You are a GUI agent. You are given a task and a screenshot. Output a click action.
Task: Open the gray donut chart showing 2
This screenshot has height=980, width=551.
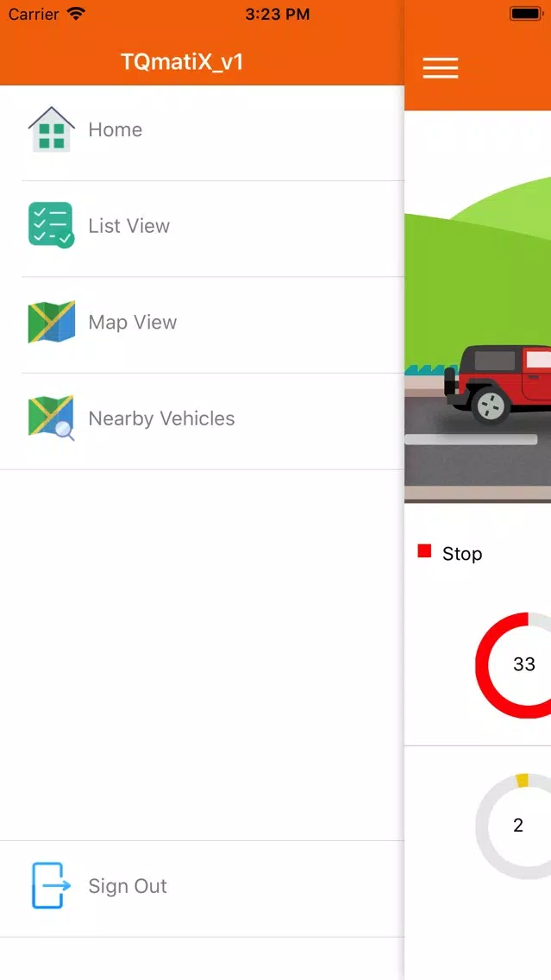tap(513, 826)
